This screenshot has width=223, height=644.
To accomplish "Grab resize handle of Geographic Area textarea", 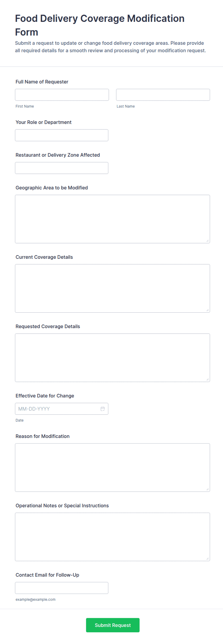I will [x=207, y=241].
